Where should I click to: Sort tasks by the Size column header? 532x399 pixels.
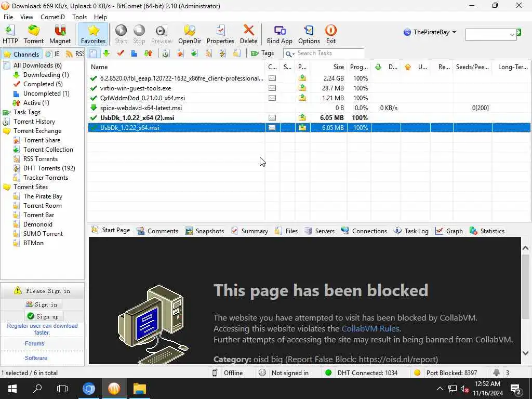pyautogui.click(x=328, y=67)
